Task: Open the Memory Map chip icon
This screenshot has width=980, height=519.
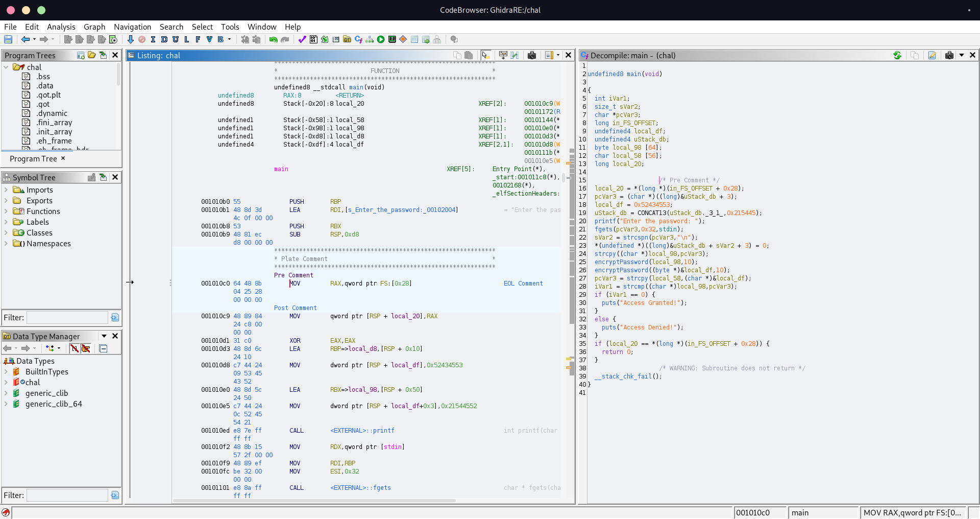Action: click(x=392, y=39)
